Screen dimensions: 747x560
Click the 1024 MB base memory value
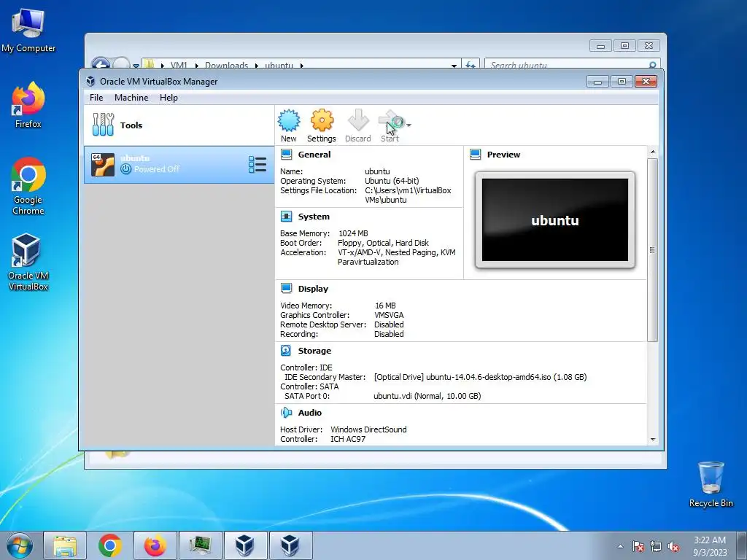coord(353,233)
